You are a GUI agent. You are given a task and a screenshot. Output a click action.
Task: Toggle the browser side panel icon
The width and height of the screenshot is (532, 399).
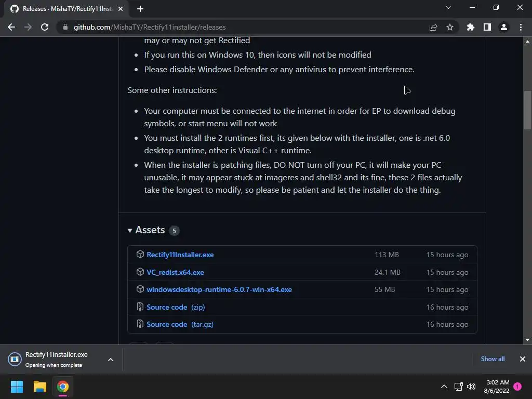point(487,27)
